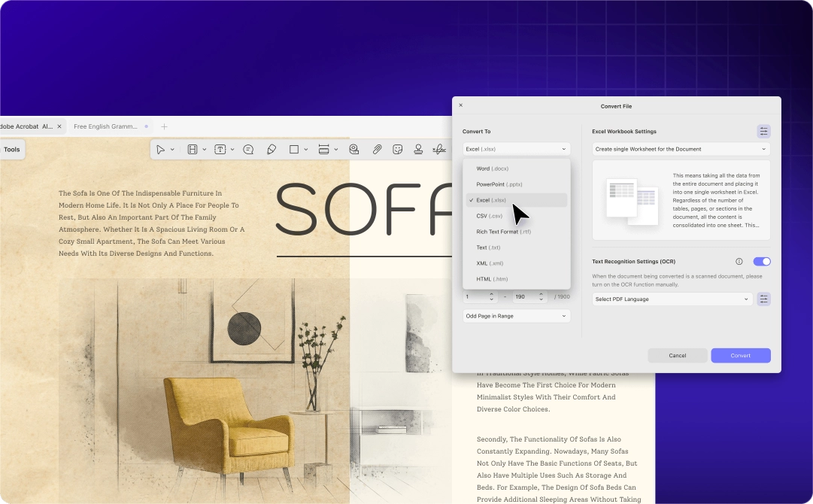Choose PowerPoint (.pptx) format

click(x=517, y=184)
